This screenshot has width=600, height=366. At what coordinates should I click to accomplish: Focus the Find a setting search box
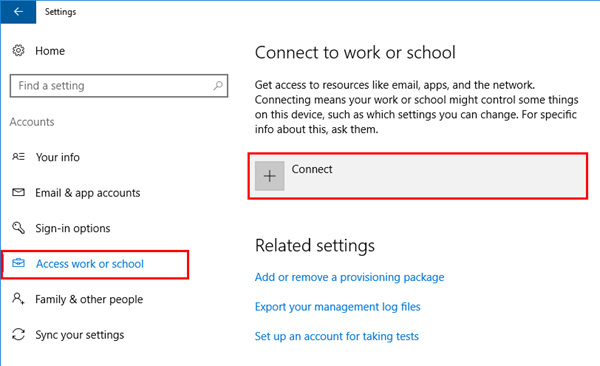click(x=119, y=86)
